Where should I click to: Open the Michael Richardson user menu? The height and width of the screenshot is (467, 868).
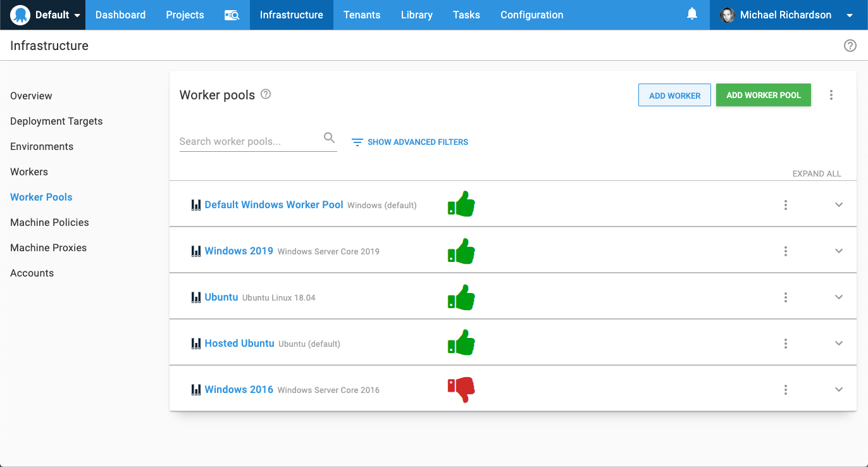[x=788, y=15]
